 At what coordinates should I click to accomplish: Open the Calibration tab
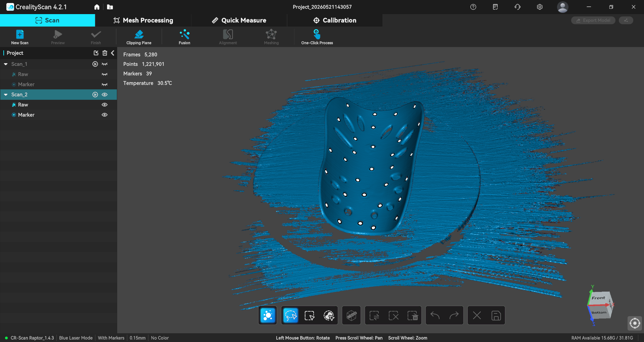[x=335, y=20]
